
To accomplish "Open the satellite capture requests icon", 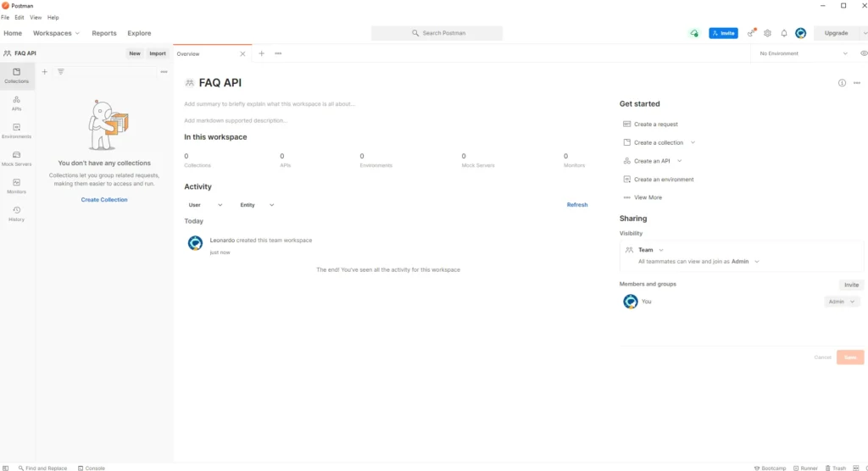I will pos(752,33).
